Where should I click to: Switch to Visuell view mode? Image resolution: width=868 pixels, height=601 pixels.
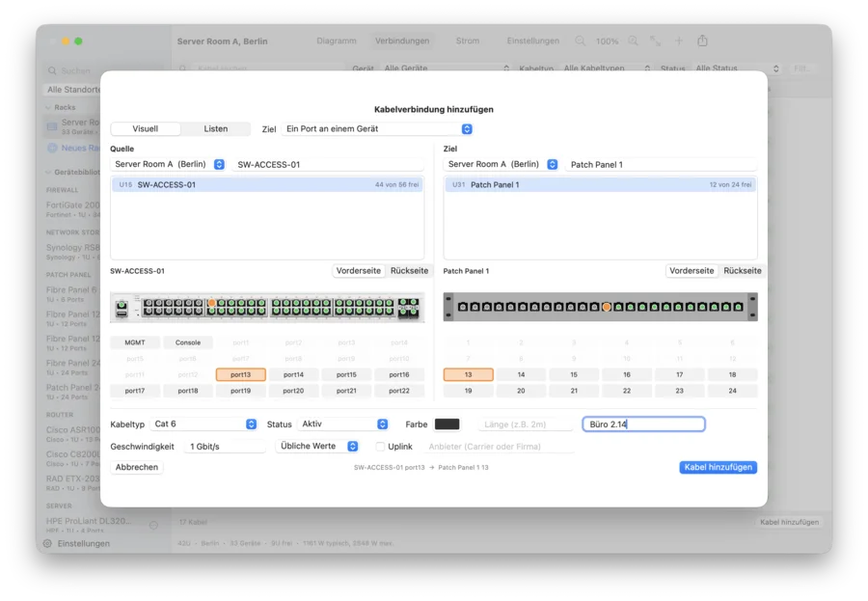pos(145,129)
